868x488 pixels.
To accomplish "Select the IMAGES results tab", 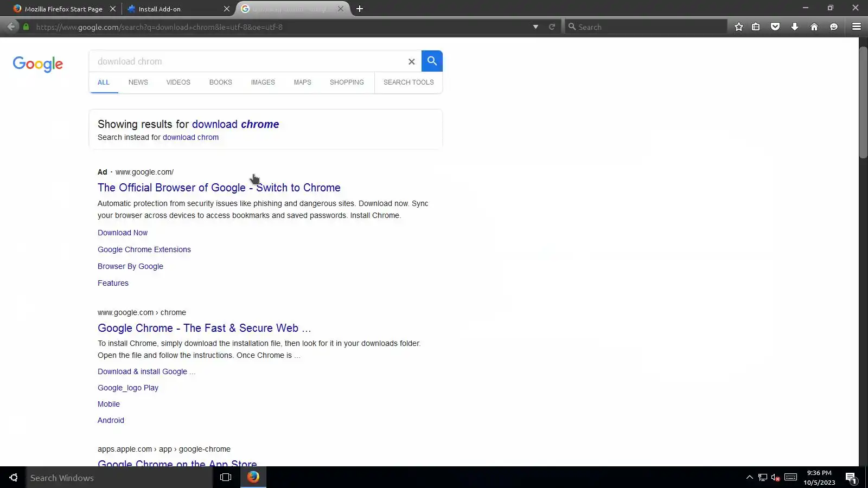I will tap(263, 82).
